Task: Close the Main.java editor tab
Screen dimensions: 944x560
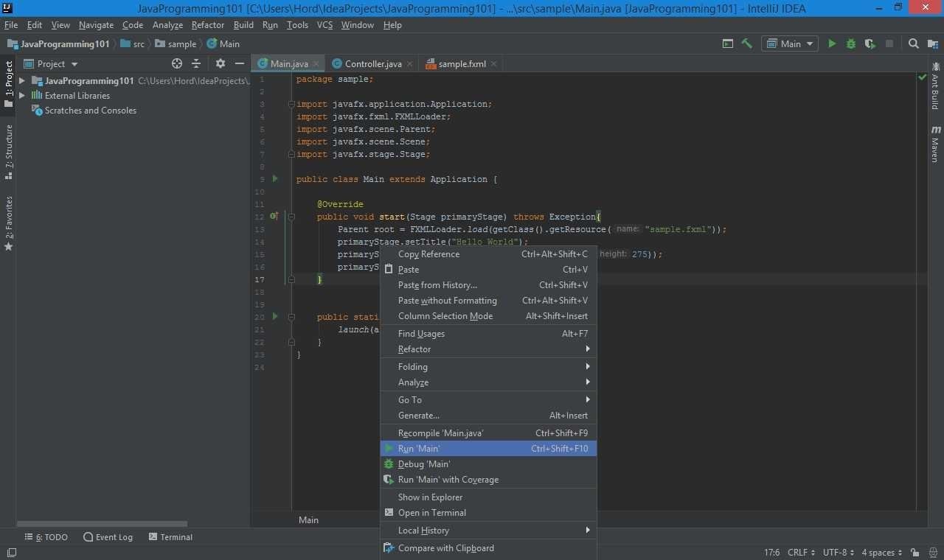Action: [315, 64]
